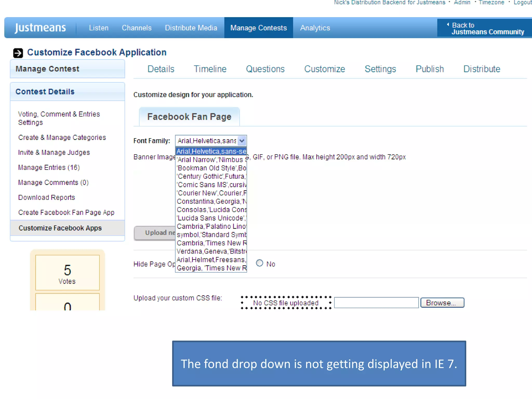This screenshot has width=532, height=399.
Task: Open the Analytics menu
Action: pyautogui.click(x=315, y=28)
